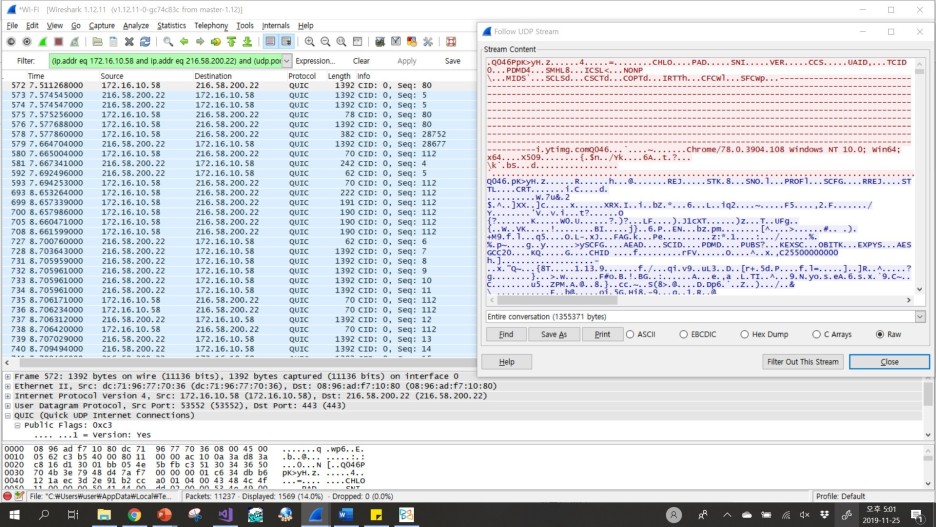Zoom out the packet text
Image resolution: width=936 pixels, height=527 pixels.
(x=325, y=42)
